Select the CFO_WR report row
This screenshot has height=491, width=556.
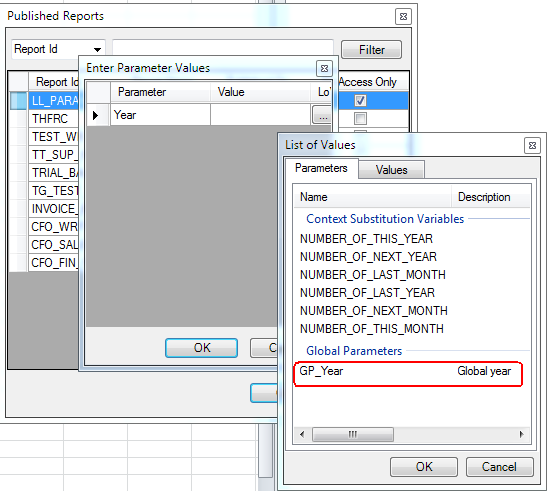(x=54, y=227)
